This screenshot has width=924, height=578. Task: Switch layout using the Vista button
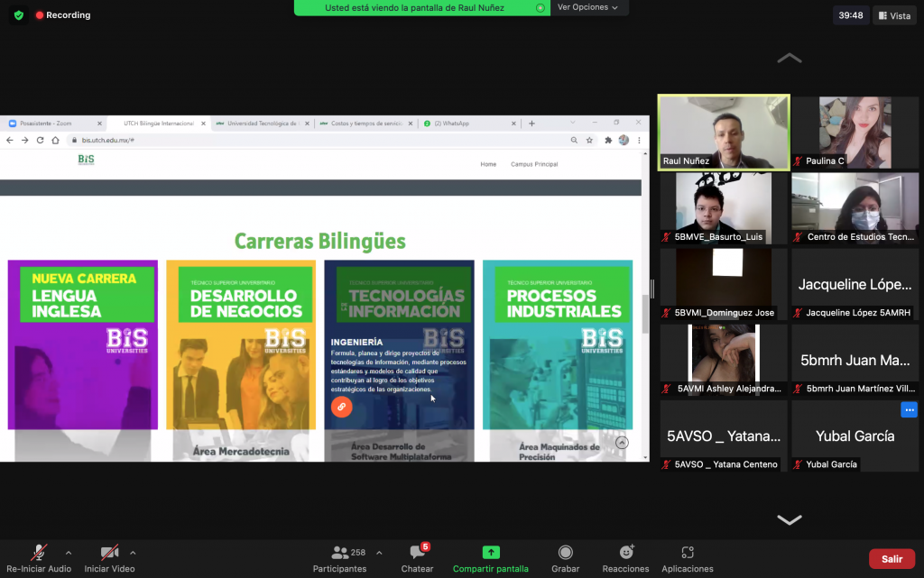[x=893, y=15]
